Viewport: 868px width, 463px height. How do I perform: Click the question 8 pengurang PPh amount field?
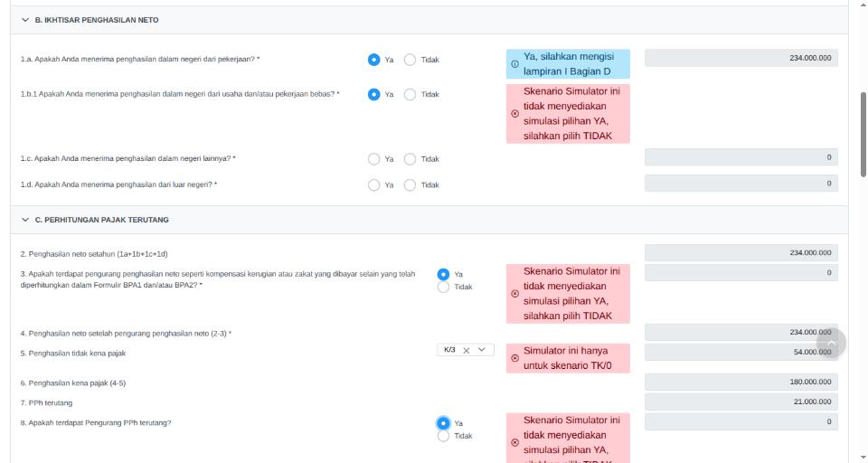click(x=741, y=422)
